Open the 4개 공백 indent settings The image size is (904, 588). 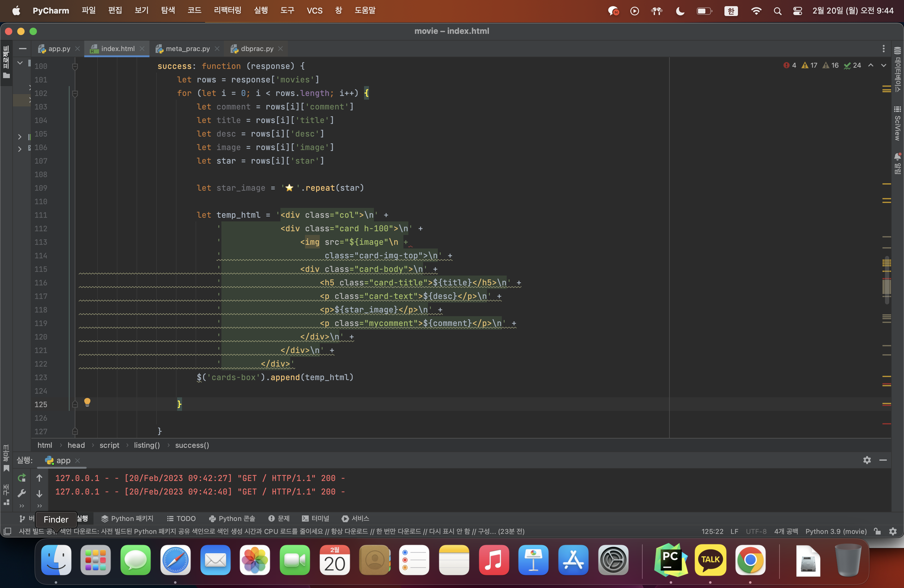[x=786, y=531]
